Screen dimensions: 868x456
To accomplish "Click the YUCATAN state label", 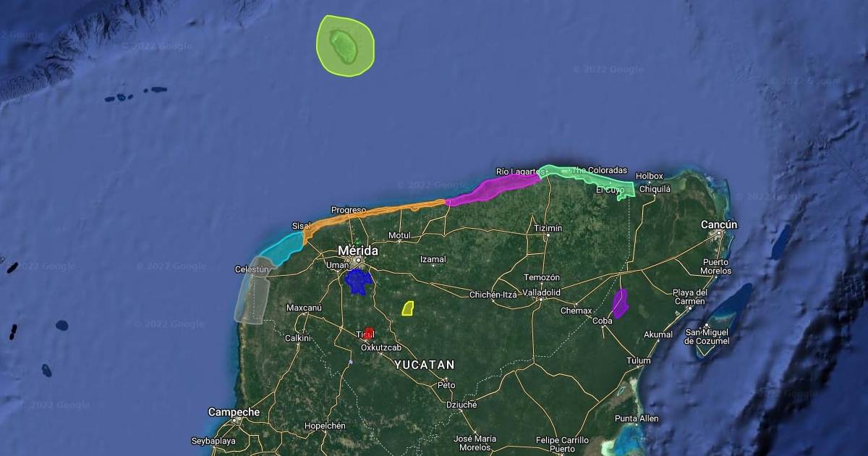I will pos(424,365).
